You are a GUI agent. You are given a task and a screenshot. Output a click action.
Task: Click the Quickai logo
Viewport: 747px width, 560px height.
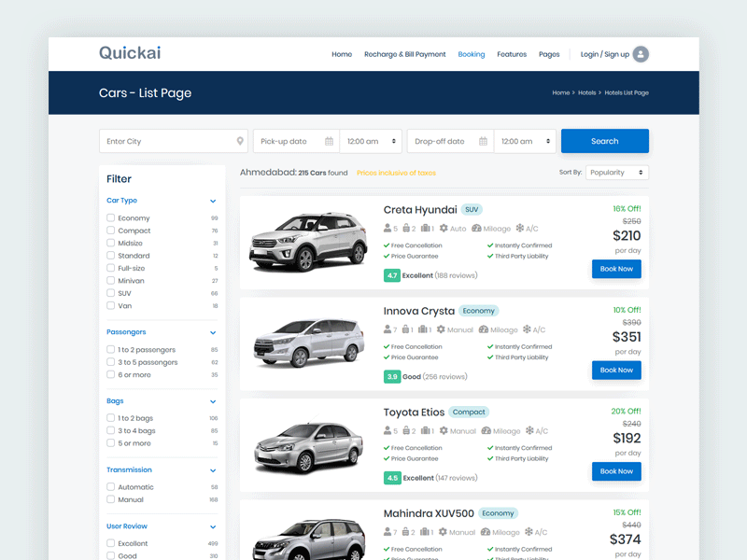130,53
